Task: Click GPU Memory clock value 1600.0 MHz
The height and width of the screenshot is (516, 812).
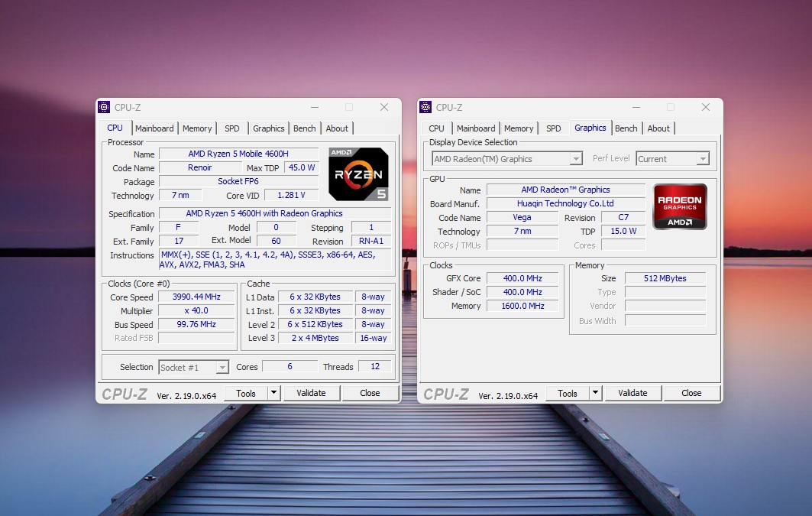Action: tap(522, 307)
